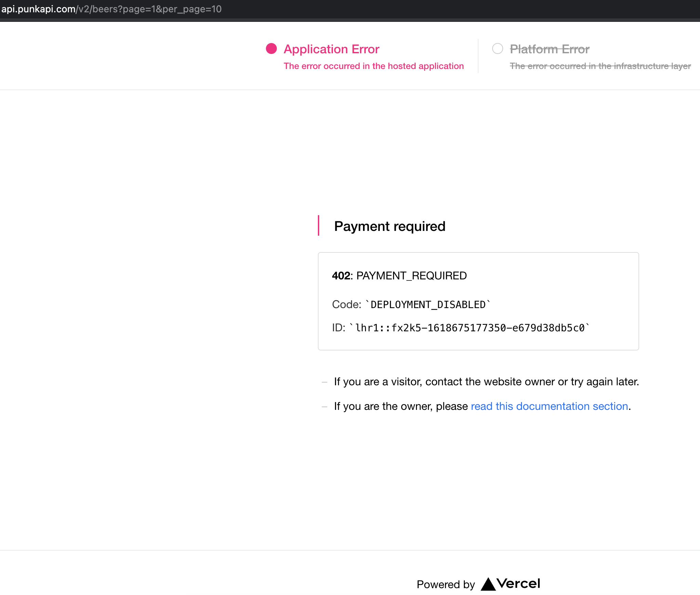The height and width of the screenshot is (595, 700).
Task: Click the pink Application Error indicator dot
Action: (271, 49)
